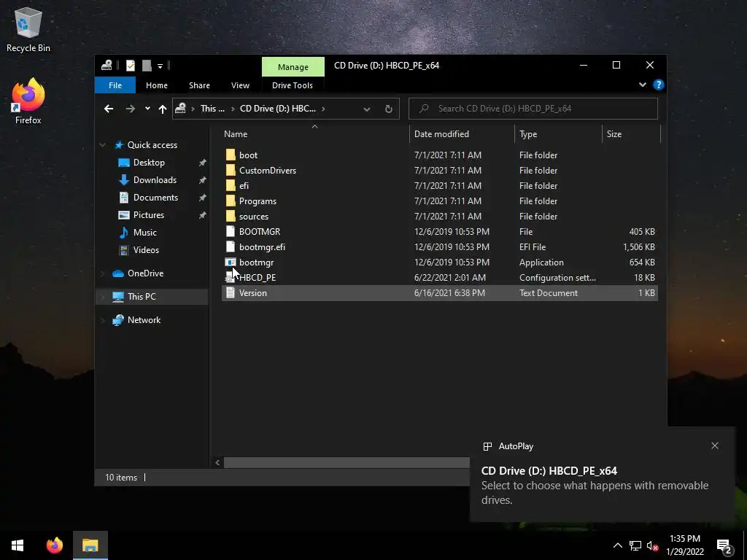Collapse the Quick access tree node

102,145
